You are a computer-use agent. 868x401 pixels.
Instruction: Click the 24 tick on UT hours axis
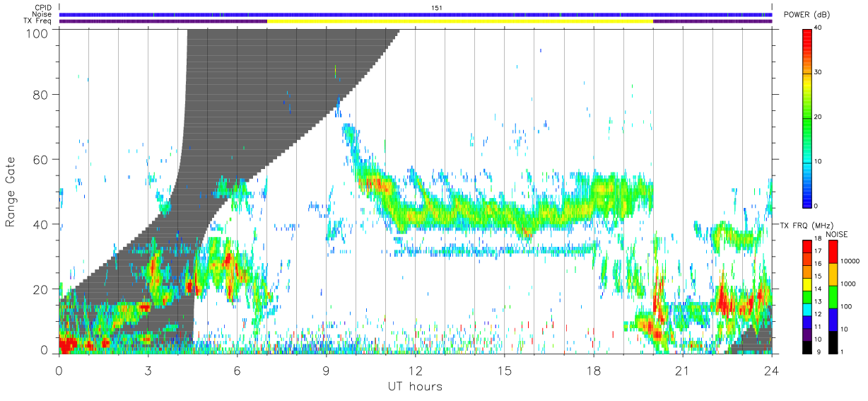[772, 370]
